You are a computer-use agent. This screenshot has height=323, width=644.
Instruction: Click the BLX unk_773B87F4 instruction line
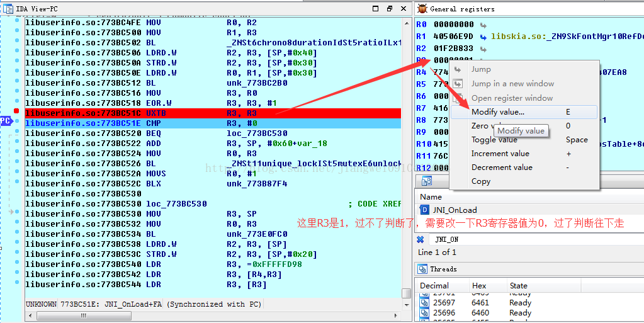[x=213, y=184]
